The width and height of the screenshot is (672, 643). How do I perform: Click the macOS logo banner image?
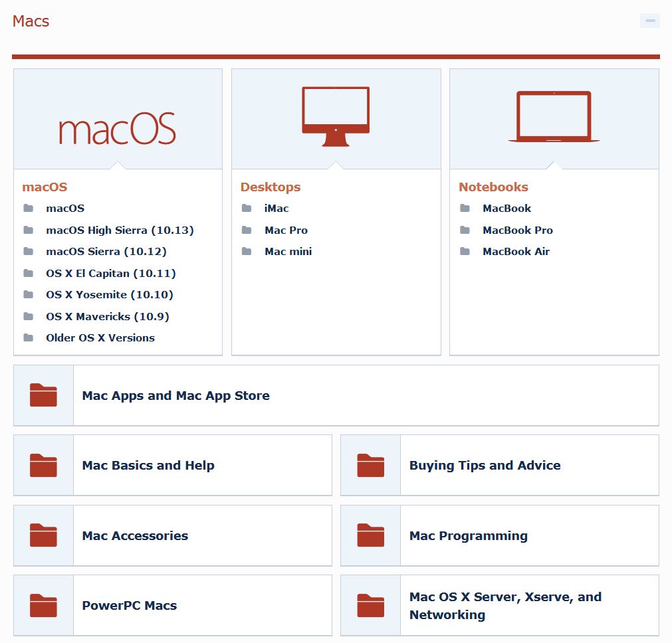[x=118, y=128]
